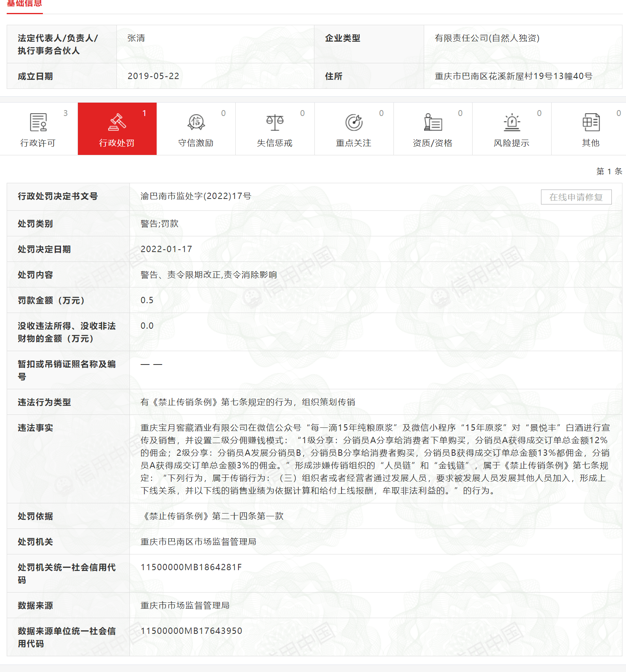Viewport: 626px width, 672px height.
Task: Click data source 重庆市市场监督管理局
Action: [x=185, y=606]
